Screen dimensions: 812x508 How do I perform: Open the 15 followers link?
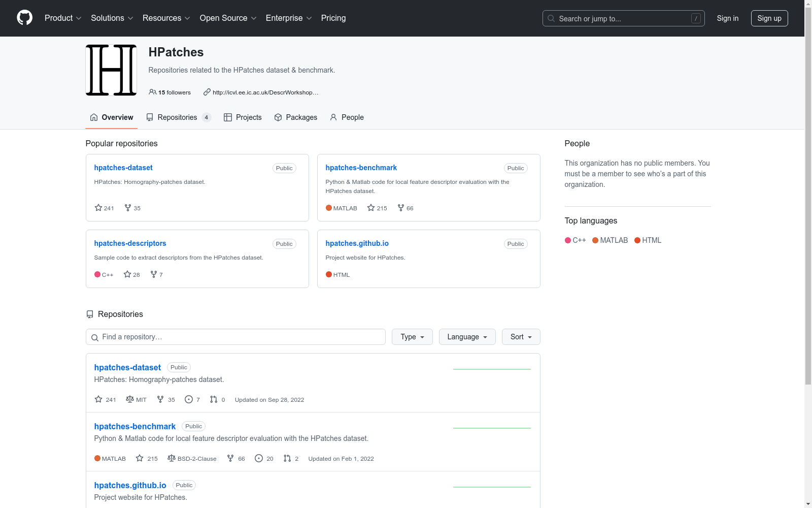(x=170, y=92)
